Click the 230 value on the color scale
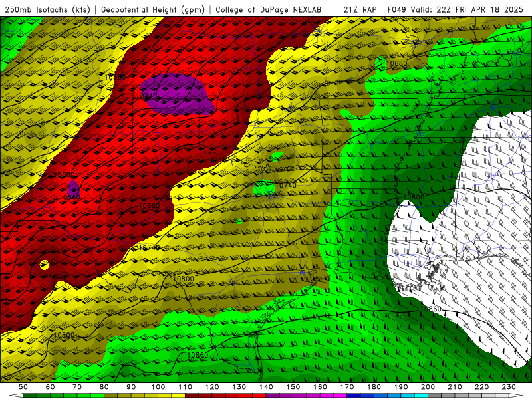 coord(509,387)
